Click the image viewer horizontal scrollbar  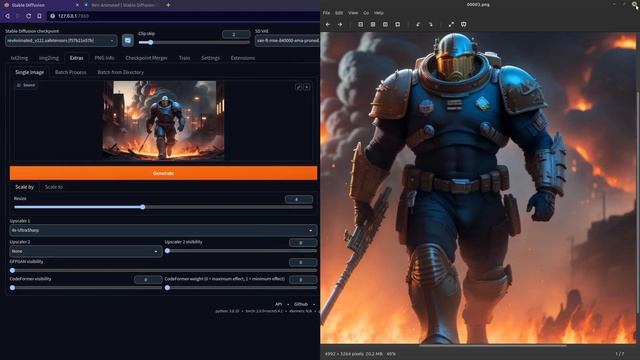point(493,345)
